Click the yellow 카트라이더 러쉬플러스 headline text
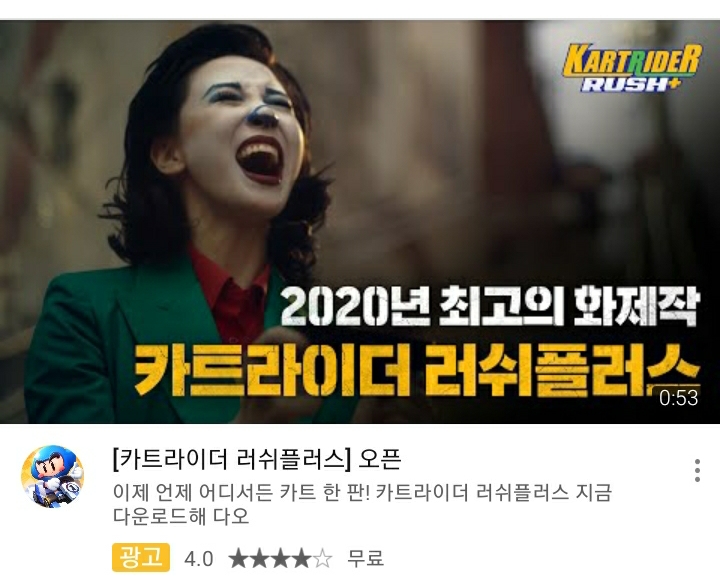 417,372
